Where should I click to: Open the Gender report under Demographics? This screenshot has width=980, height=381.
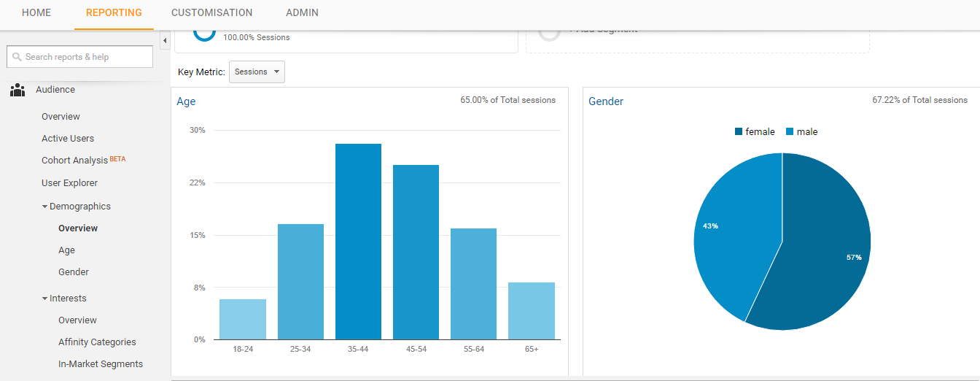(x=74, y=272)
